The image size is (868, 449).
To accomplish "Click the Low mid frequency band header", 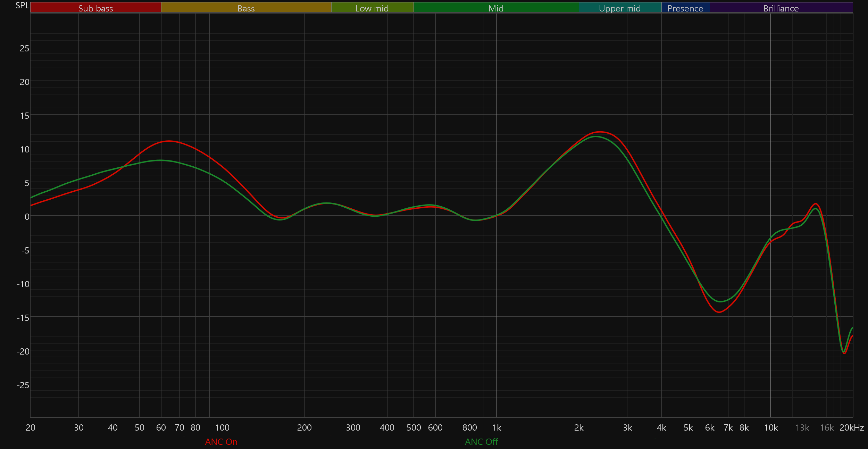I will pos(372,8).
